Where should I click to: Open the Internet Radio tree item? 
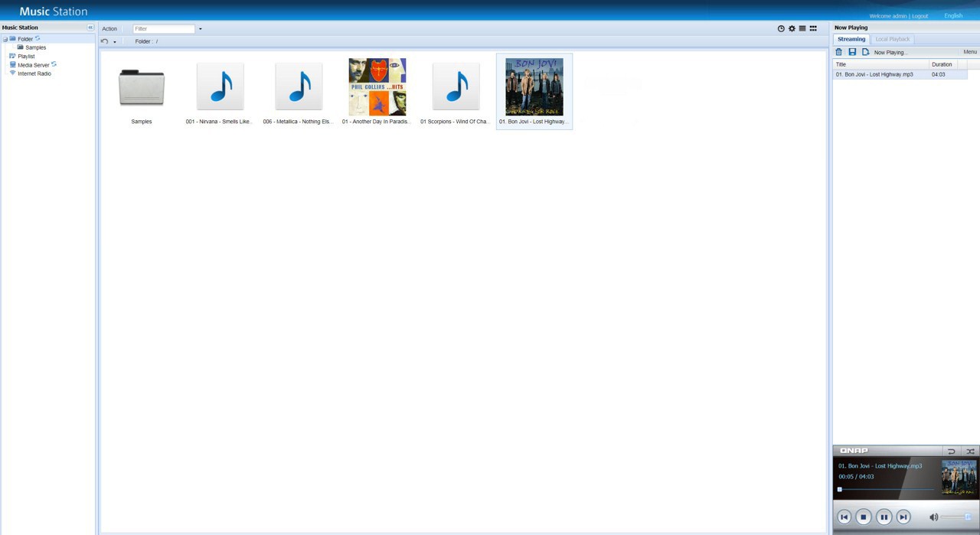[x=34, y=73]
